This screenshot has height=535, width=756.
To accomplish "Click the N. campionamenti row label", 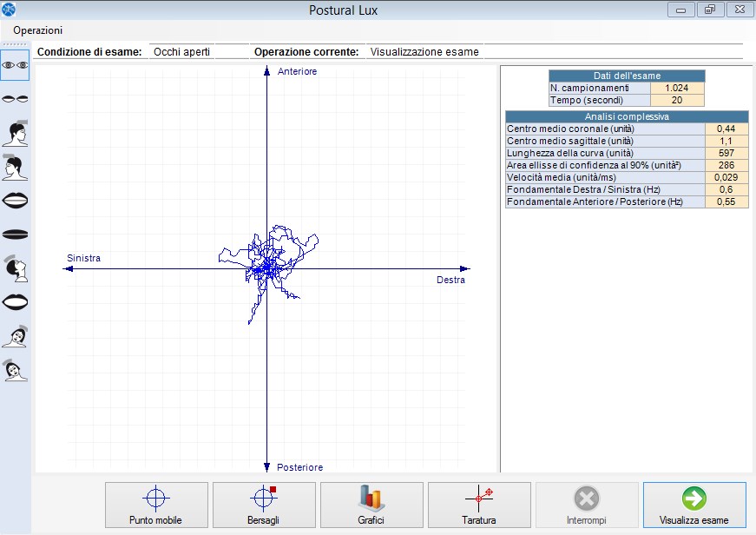I will coord(599,88).
